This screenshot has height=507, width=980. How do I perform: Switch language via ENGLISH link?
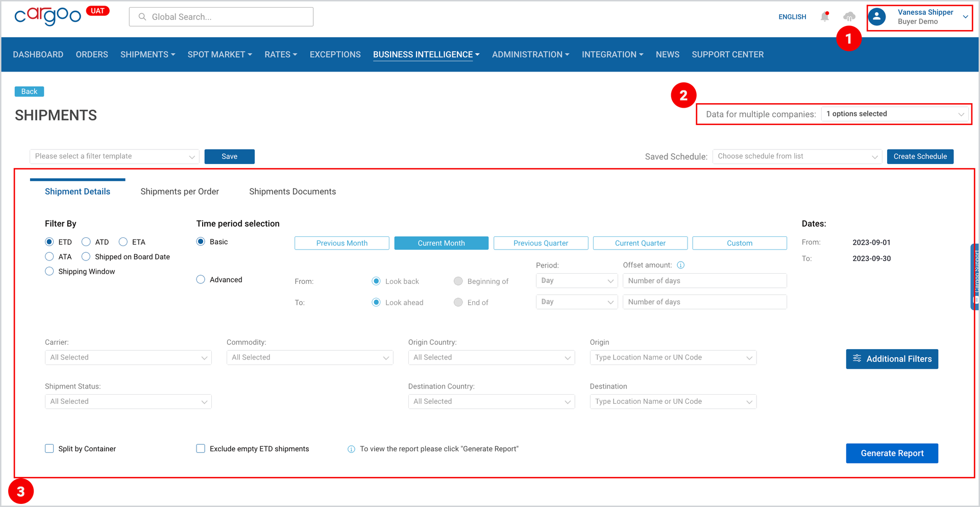coord(792,17)
